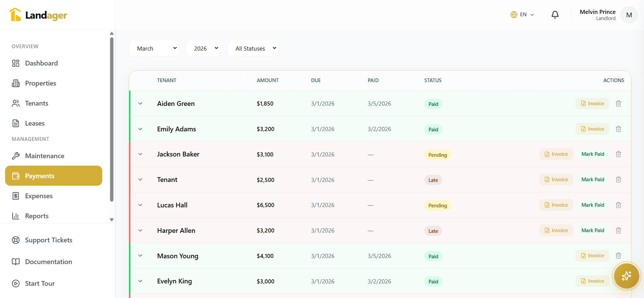The image size is (644, 298).
Task: Open the March month dropdown
Action: [x=154, y=48]
